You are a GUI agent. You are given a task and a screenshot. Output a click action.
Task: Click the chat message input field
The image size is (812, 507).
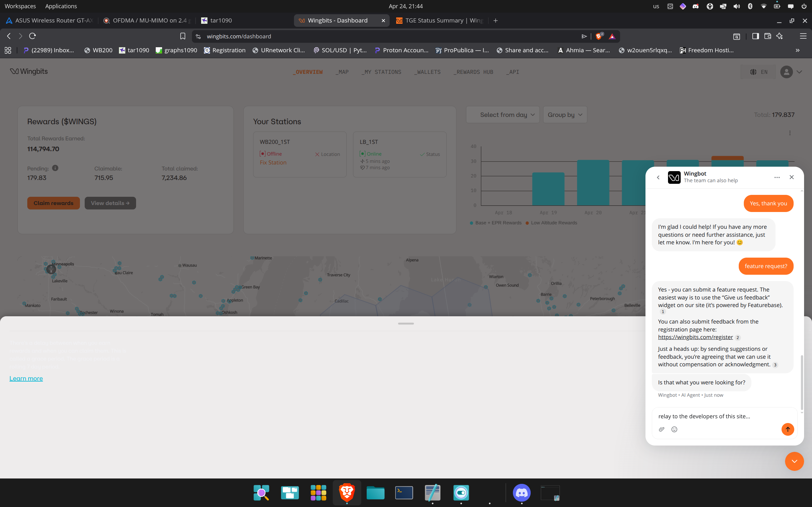[718, 416]
